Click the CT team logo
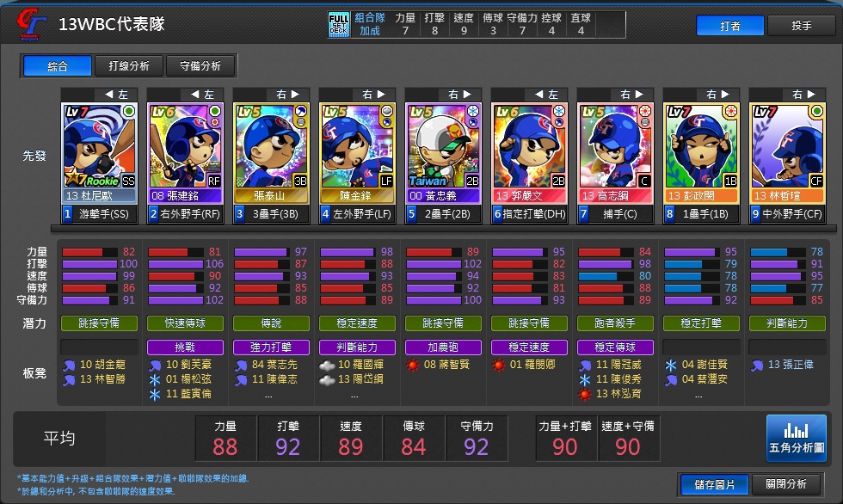The image size is (843, 504). (x=30, y=24)
